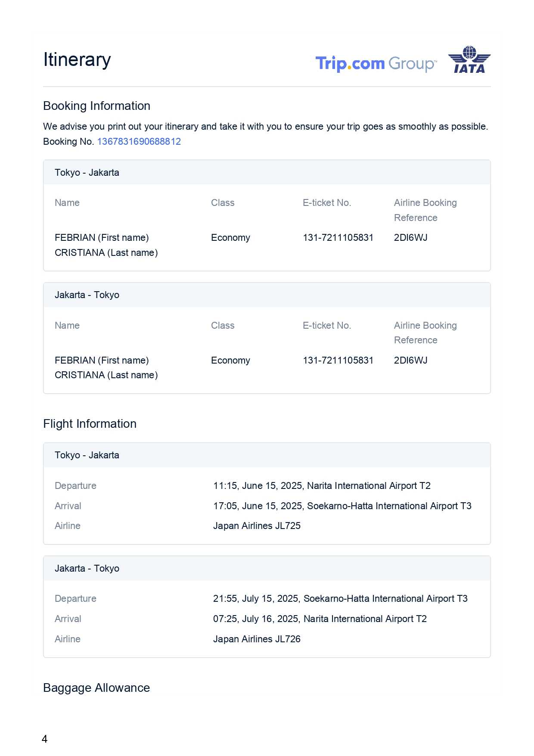
Task: Click the Trip.com Group logo
Action: point(376,63)
